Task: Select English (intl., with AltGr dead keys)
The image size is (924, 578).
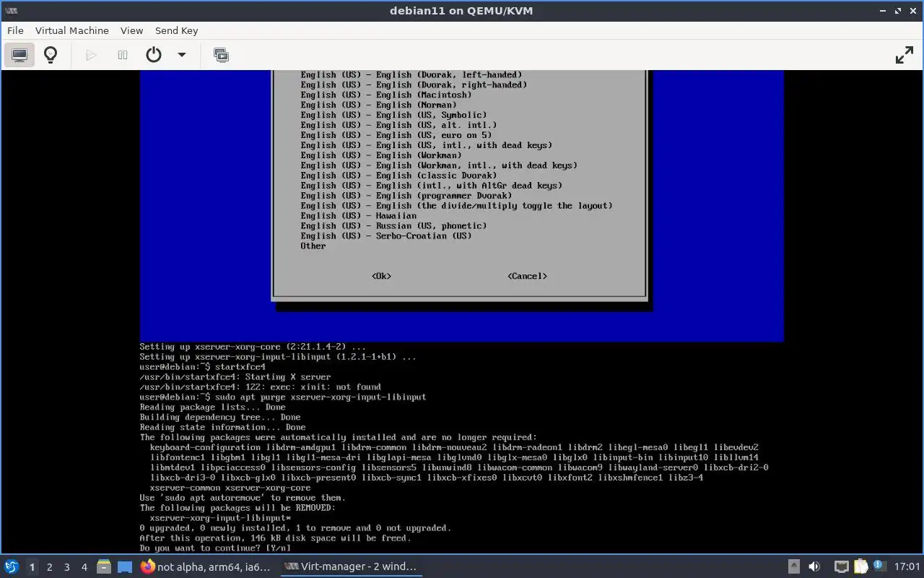Action: coord(432,186)
